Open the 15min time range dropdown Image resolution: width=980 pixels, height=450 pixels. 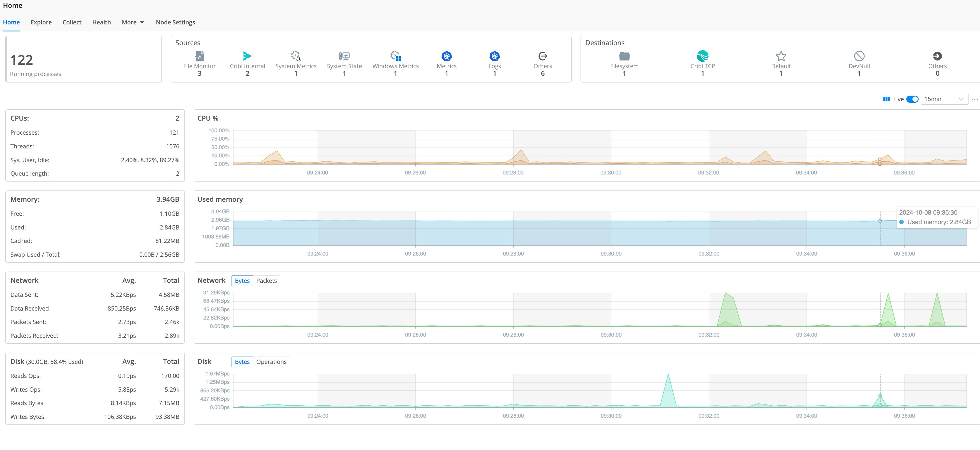pyautogui.click(x=944, y=99)
